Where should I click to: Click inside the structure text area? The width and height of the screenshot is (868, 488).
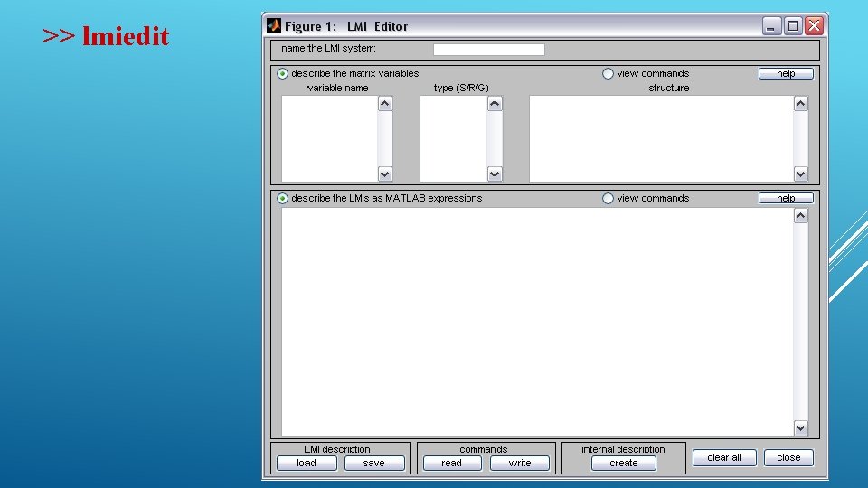(x=662, y=138)
